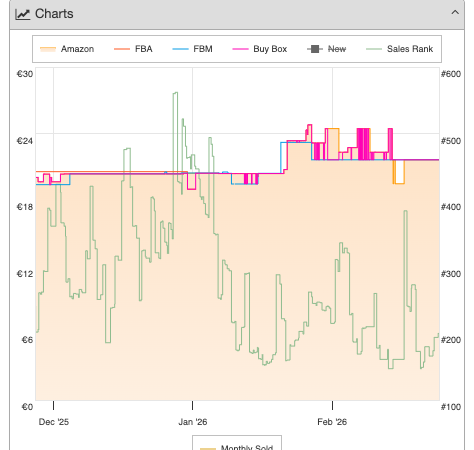Toggle the FBM series in the legend

[192, 49]
